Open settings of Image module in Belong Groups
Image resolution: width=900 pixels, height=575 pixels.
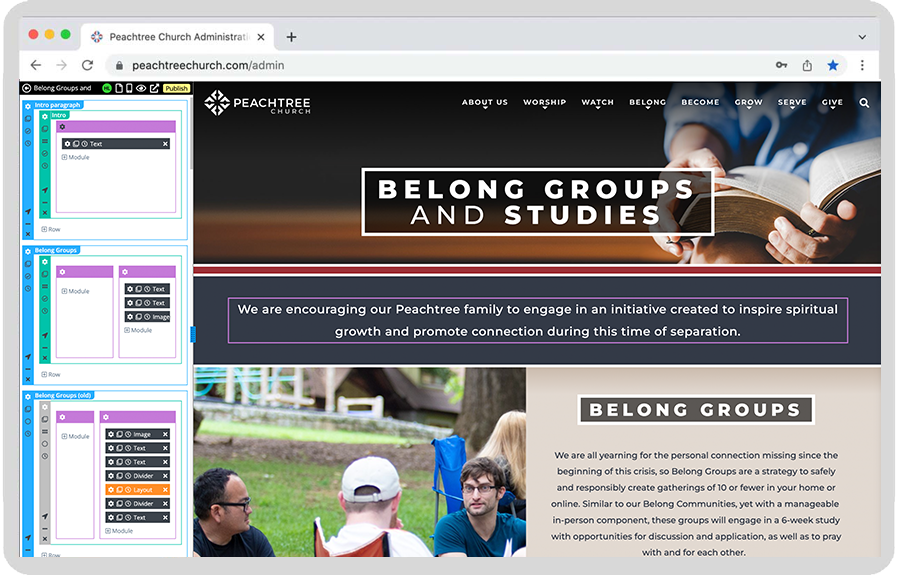click(130, 317)
